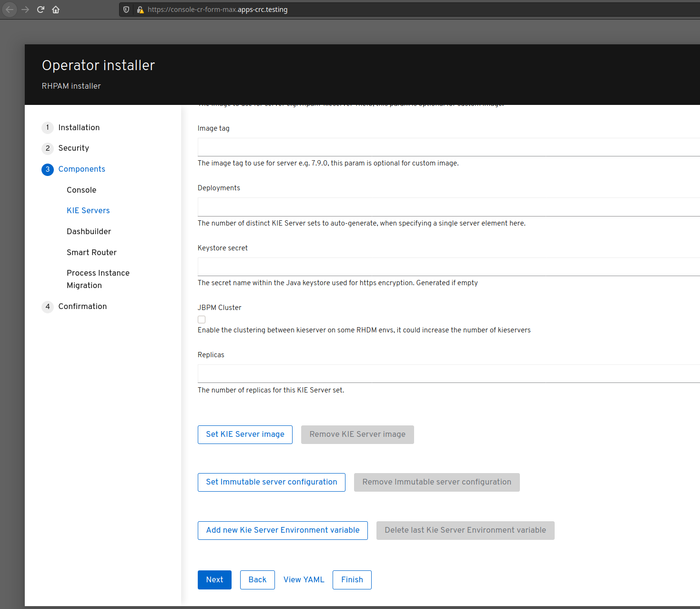This screenshot has height=609, width=700.
Task: Open the Security wizard step
Action: pyautogui.click(x=73, y=148)
